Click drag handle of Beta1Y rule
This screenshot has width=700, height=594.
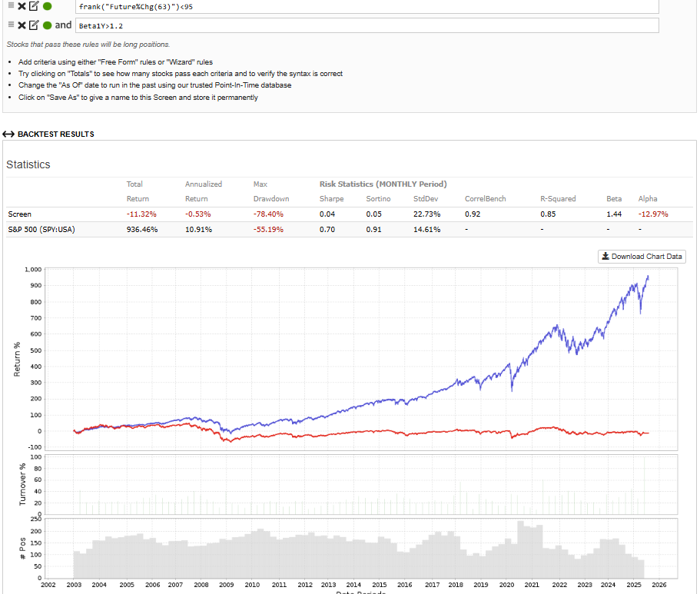pos(10,25)
